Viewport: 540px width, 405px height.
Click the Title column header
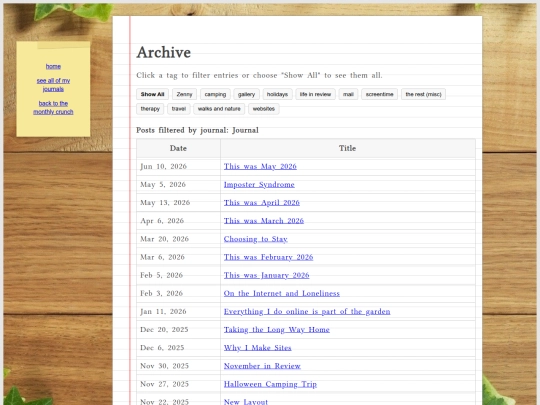tap(347, 148)
